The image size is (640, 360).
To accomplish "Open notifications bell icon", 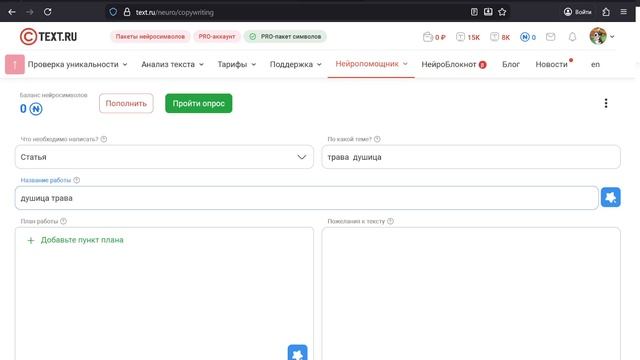I will [572, 37].
